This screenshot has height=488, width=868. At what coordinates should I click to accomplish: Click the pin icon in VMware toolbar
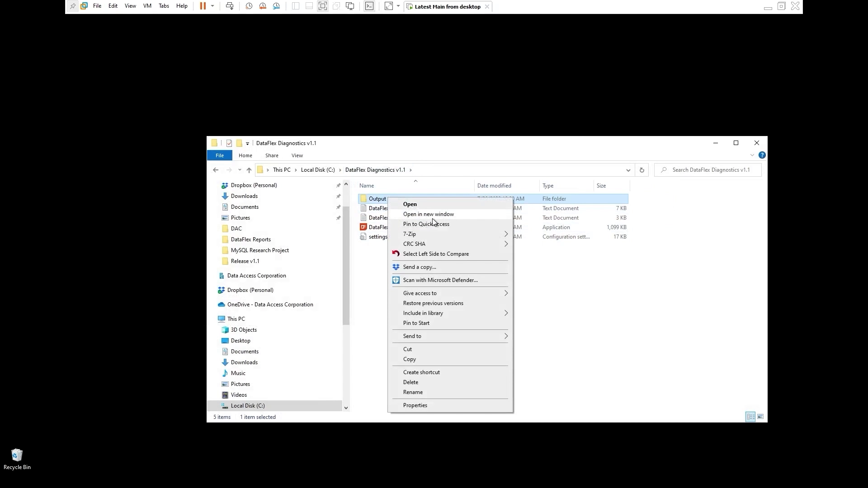72,6
